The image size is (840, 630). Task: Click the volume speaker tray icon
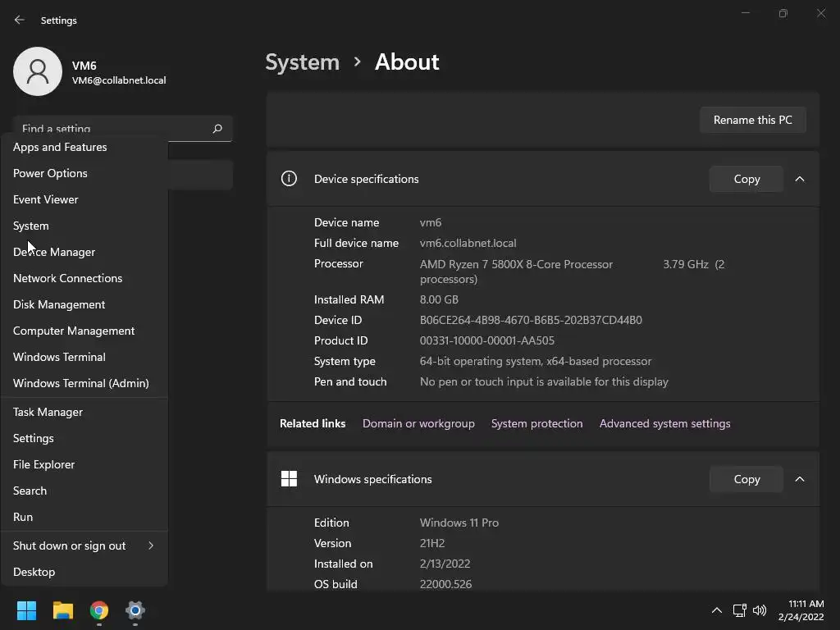pos(760,610)
